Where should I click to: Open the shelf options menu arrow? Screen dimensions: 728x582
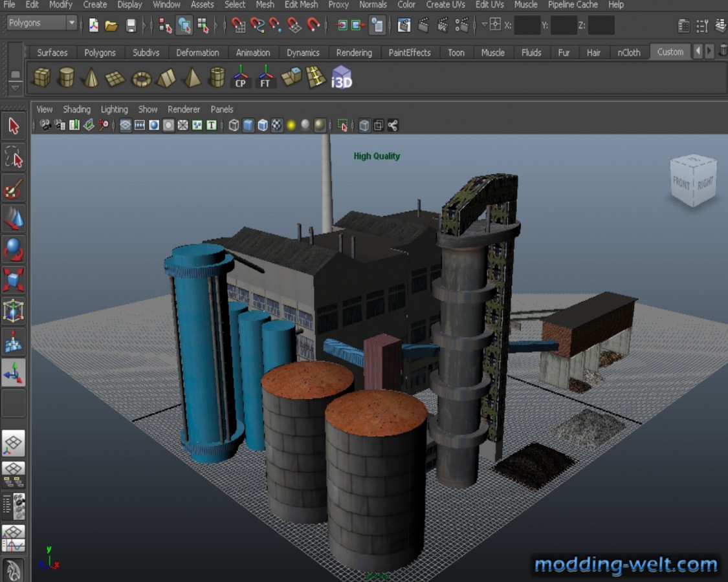pos(15,87)
